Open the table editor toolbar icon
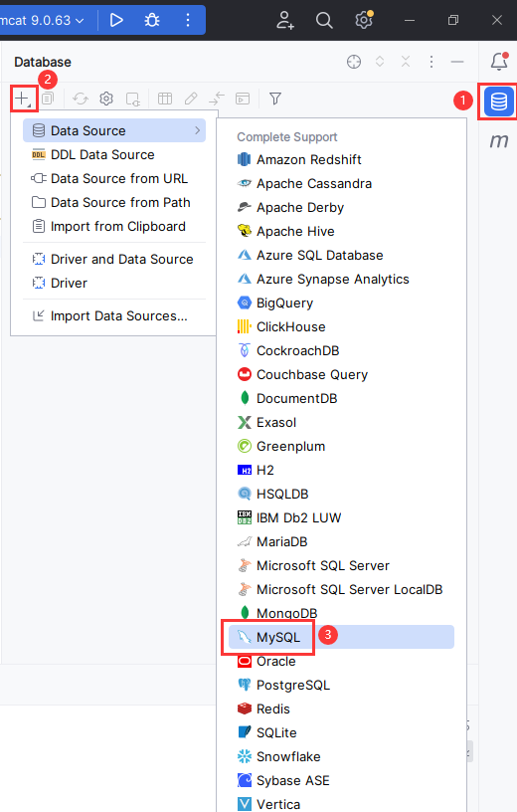This screenshot has height=812, width=517. tap(165, 99)
